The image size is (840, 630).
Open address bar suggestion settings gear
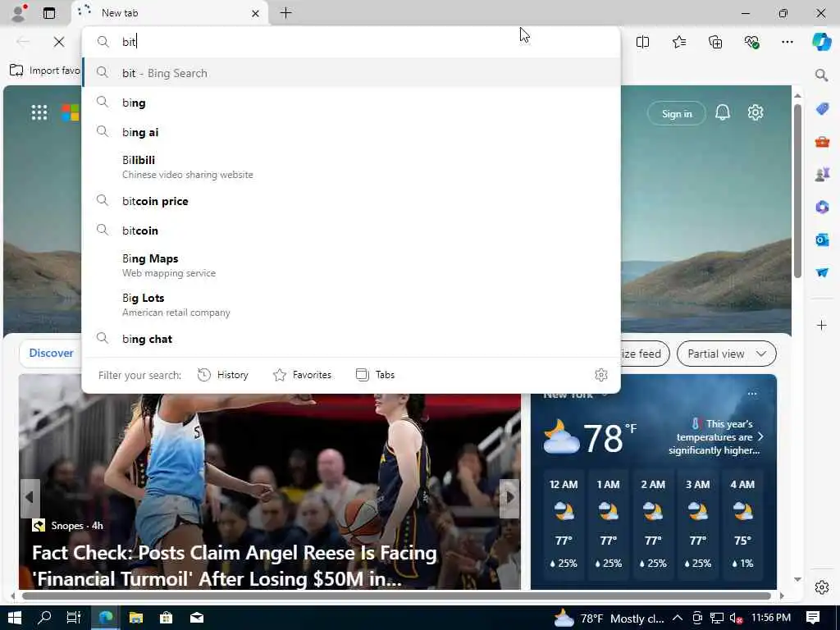(x=601, y=374)
